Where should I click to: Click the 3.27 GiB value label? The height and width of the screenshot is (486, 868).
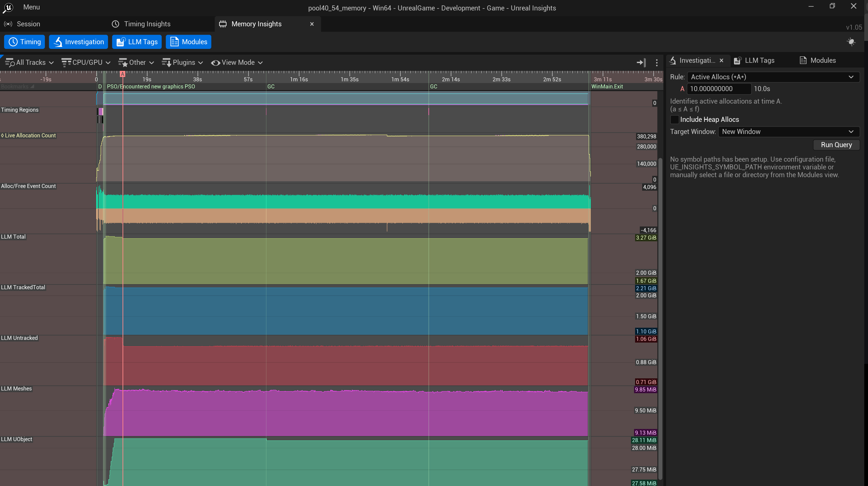pyautogui.click(x=646, y=238)
